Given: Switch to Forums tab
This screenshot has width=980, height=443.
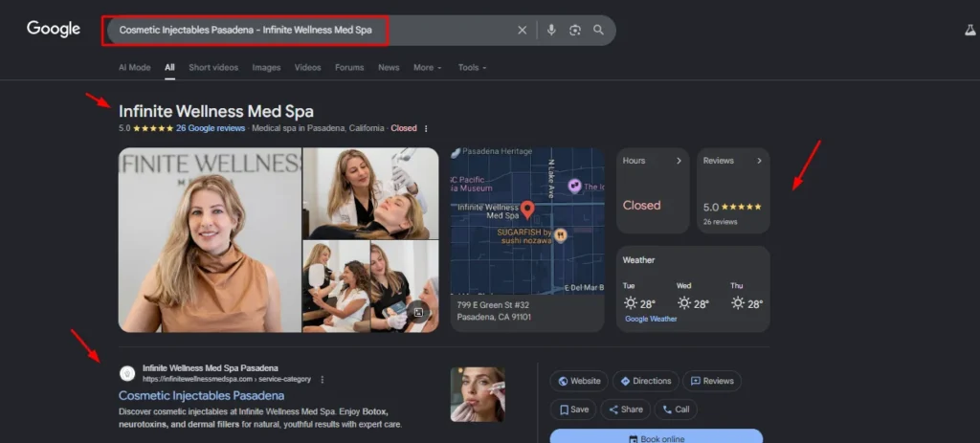Looking at the screenshot, I should click(x=349, y=68).
